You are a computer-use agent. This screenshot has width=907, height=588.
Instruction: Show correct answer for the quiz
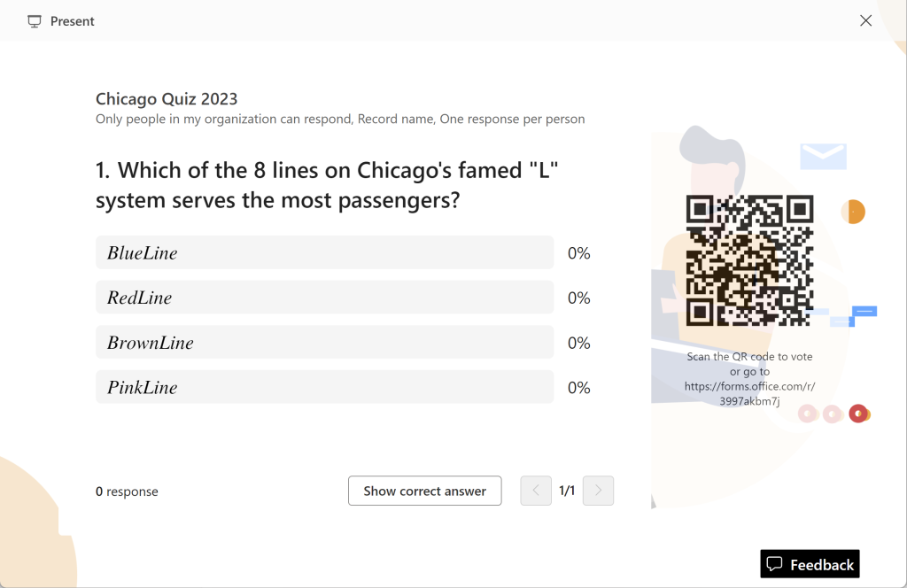coord(424,491)
